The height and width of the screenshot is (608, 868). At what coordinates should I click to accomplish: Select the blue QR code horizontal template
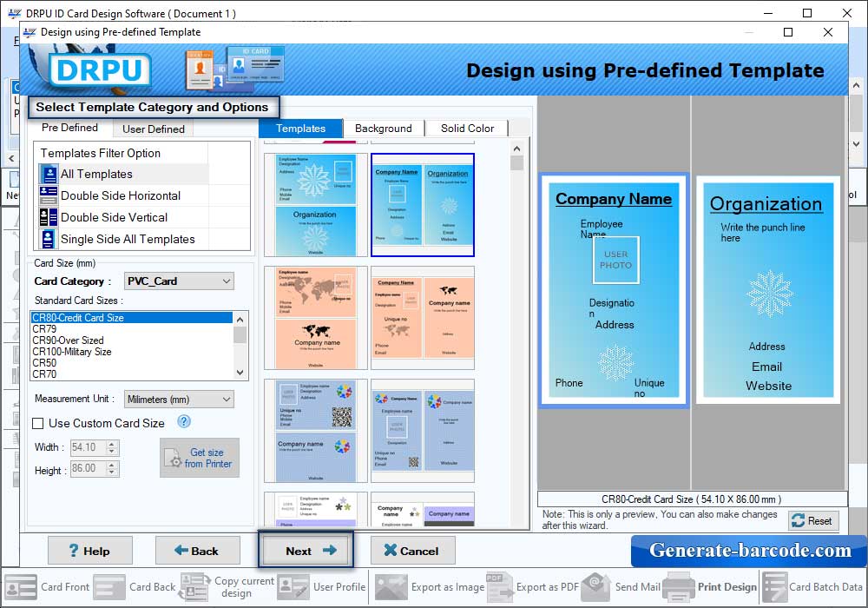(316, 431)
